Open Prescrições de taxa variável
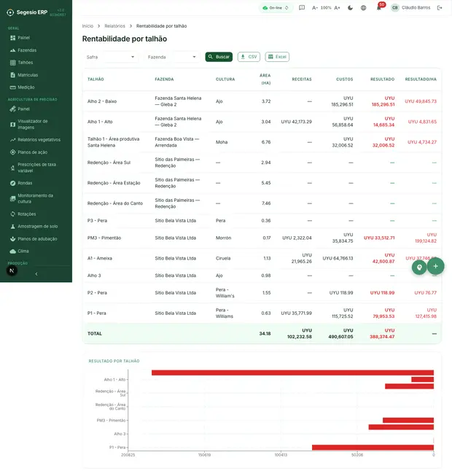This screenshot has width=452, height=476. tap(36, 168)
